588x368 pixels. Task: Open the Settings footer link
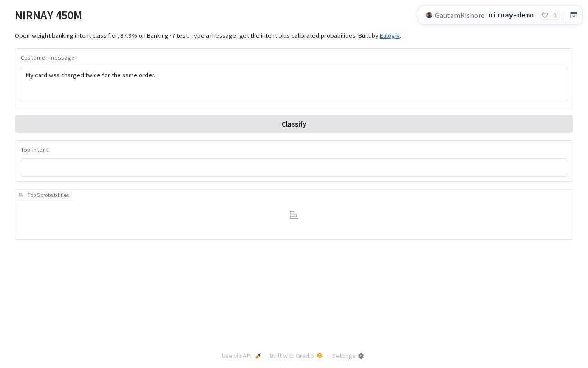pos(344,356)
